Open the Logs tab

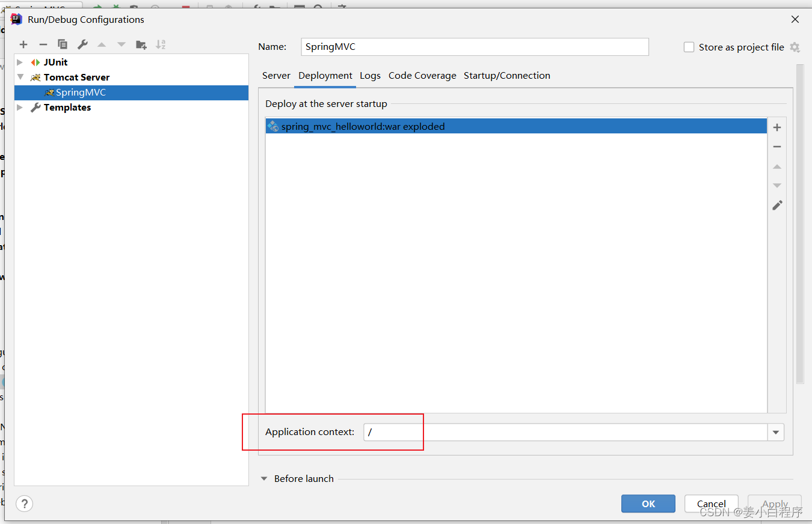(x=370, y=76)
